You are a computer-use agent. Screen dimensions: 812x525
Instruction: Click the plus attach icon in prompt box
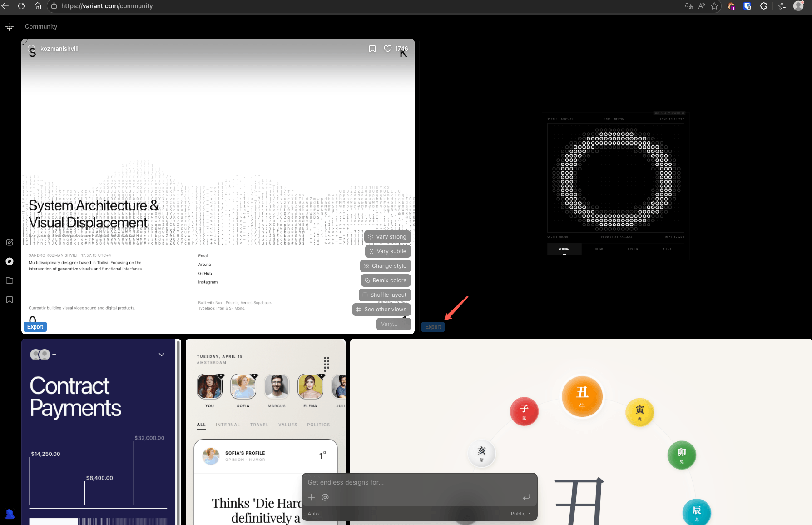pos(312,497)
